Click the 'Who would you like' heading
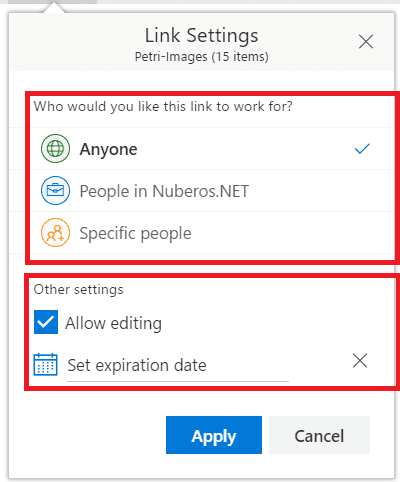 coord(163,107)
